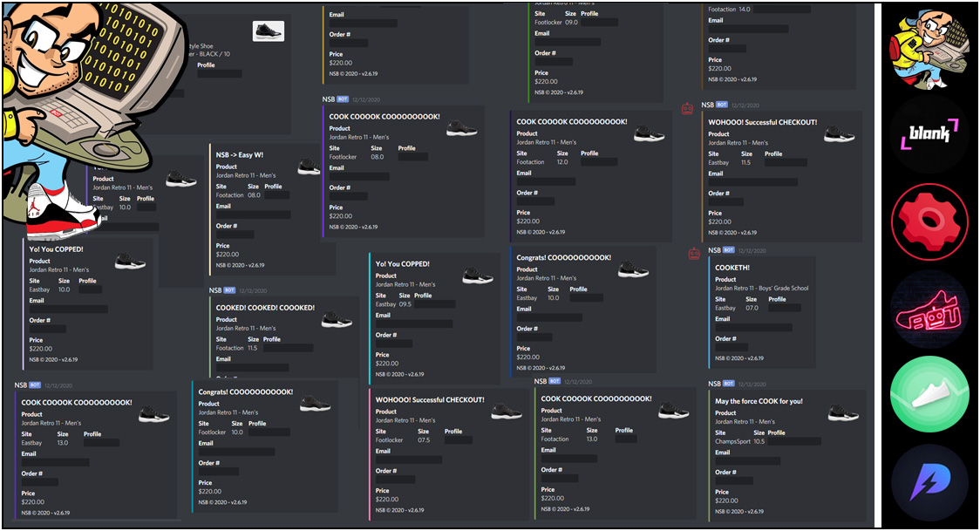Image resolution: width=980 pixels, height=531 pixels.
Task: Click the neon sneaker BOT logo
Action: 929,310
